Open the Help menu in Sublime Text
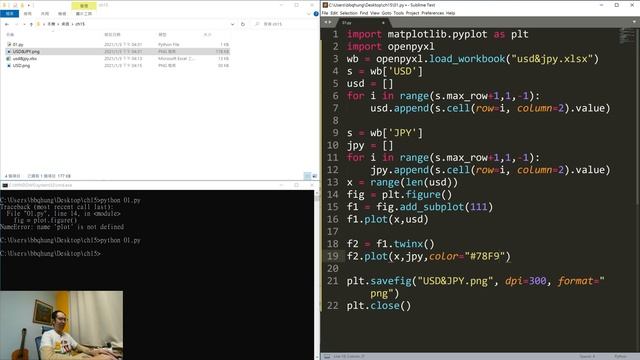Viewport: 640px width, 360px height. [450, 13]
